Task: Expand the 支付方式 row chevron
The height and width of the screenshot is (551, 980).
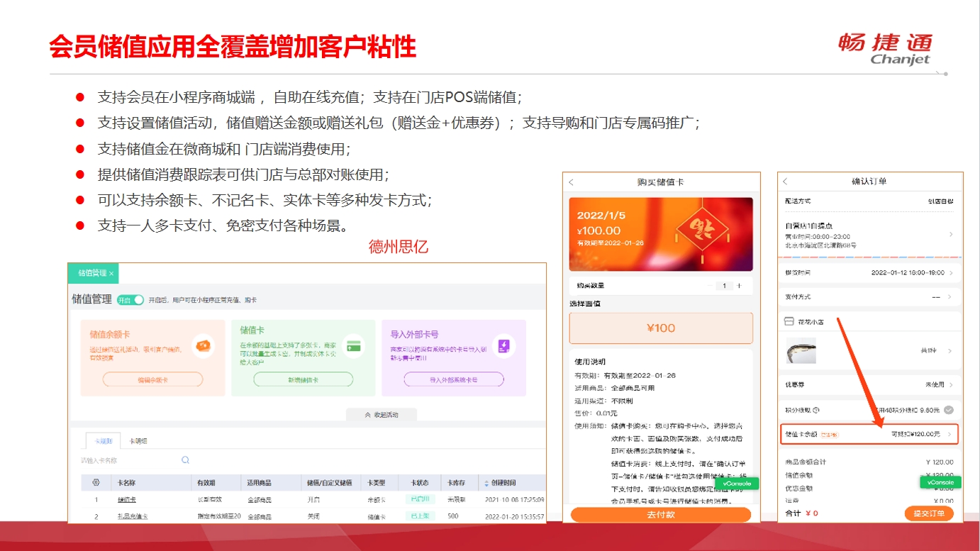Action: (951, 297)
